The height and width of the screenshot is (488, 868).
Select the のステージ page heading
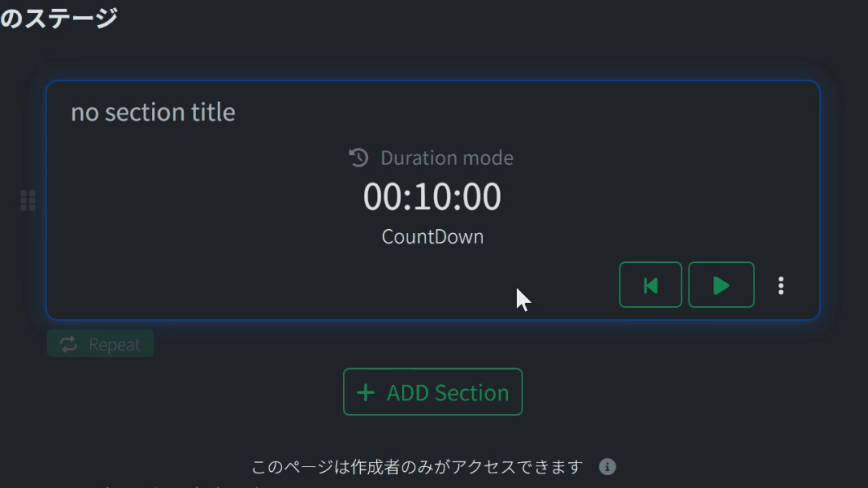(60, 16)
